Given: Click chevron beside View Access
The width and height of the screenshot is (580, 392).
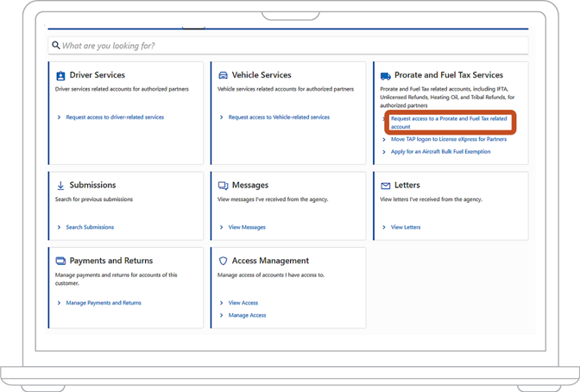Looking at the screenshot, I should pyautogui.click(x=221, y=303).
